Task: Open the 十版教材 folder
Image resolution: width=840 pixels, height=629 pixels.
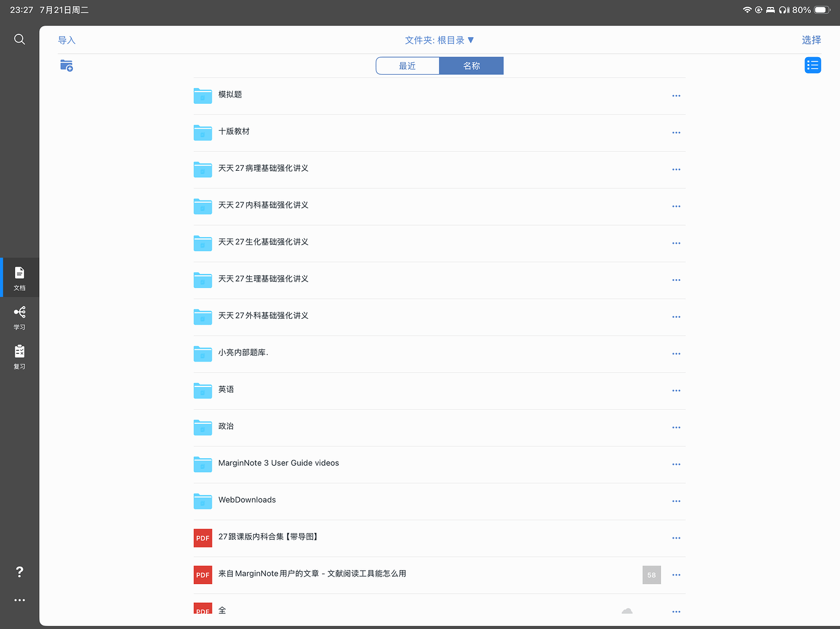Action: (439, 132)
